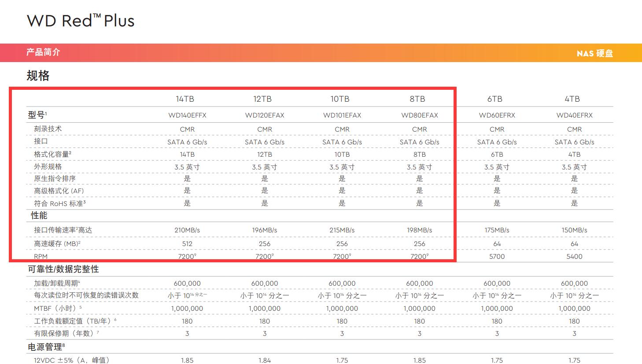Select the 8TB column header

(x=417, y=99)
